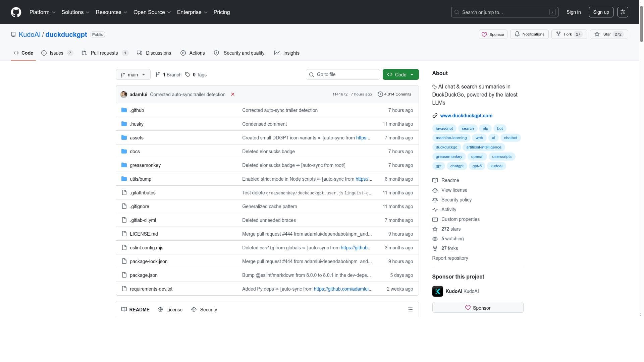The width and height of the screenshot is (644, 362).
Task: Open the Pull requests tab
Action: (x=104, y=53)
